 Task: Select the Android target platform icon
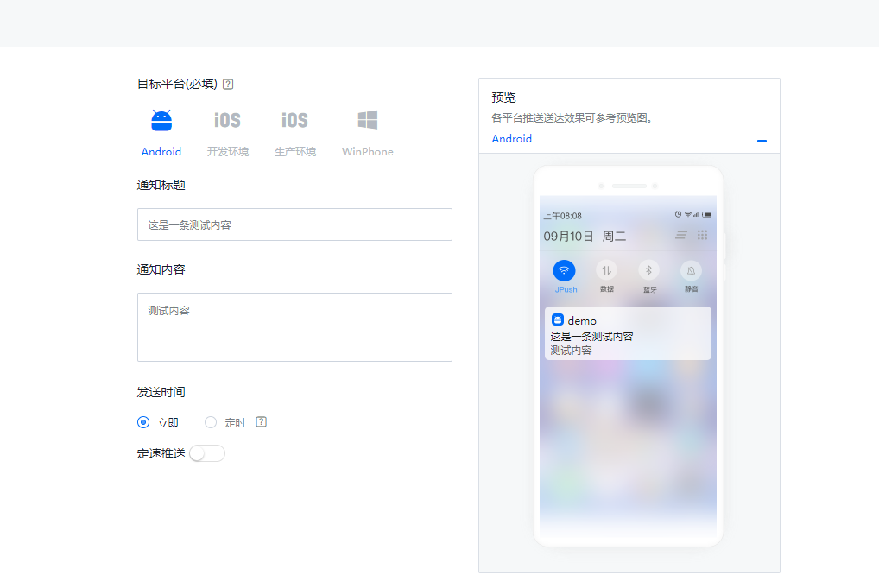(x=161, y=121)
